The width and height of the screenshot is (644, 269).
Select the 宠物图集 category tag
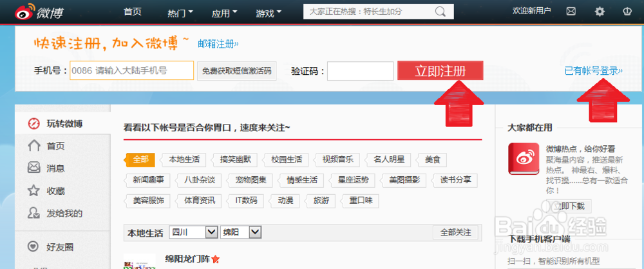tap(251, 180)
